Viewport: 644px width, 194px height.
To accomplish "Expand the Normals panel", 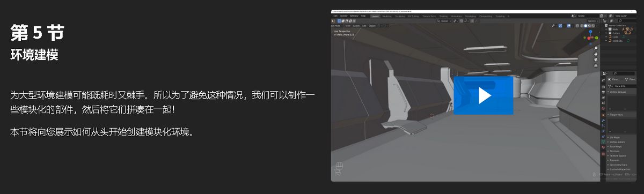I will [615, 151].
